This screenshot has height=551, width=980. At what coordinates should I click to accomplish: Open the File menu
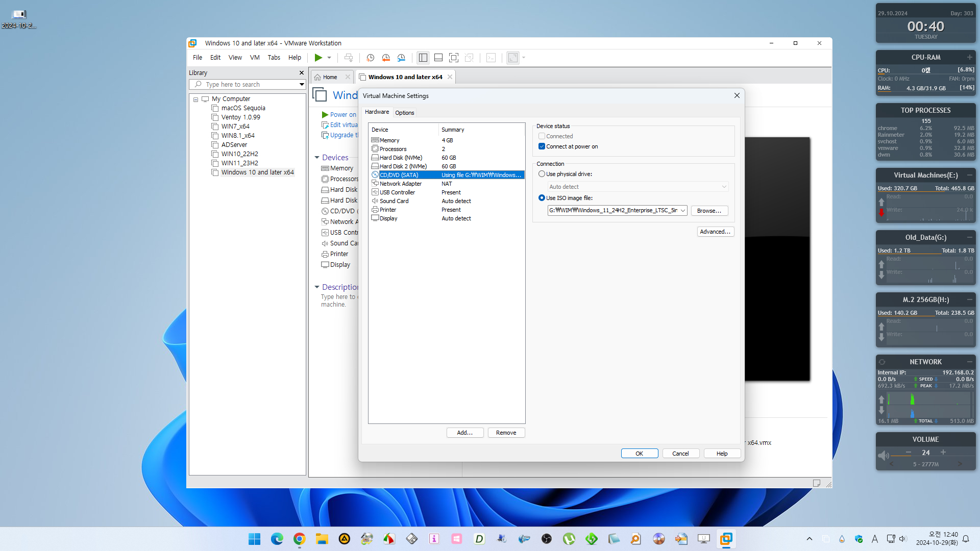point(198,58)
